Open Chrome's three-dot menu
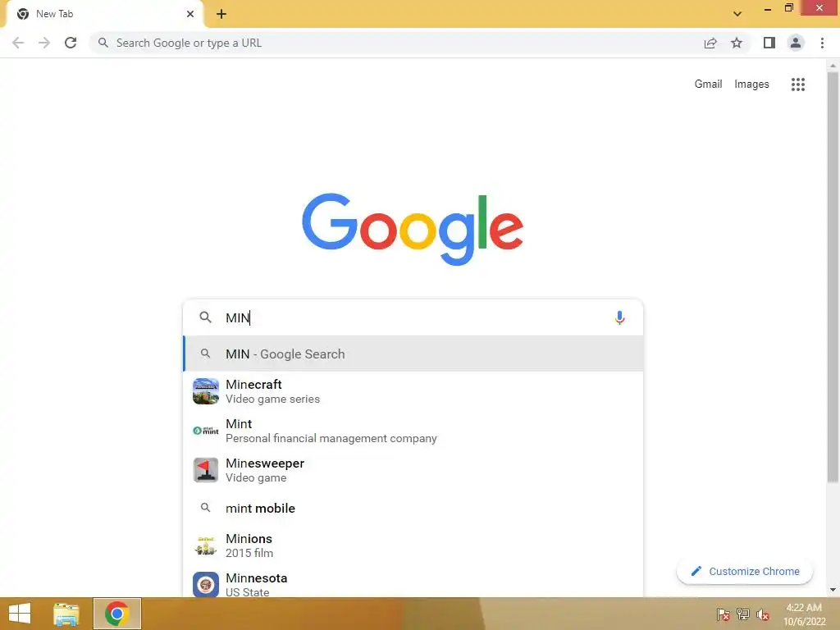840x630 pixels. pos(822,43)
